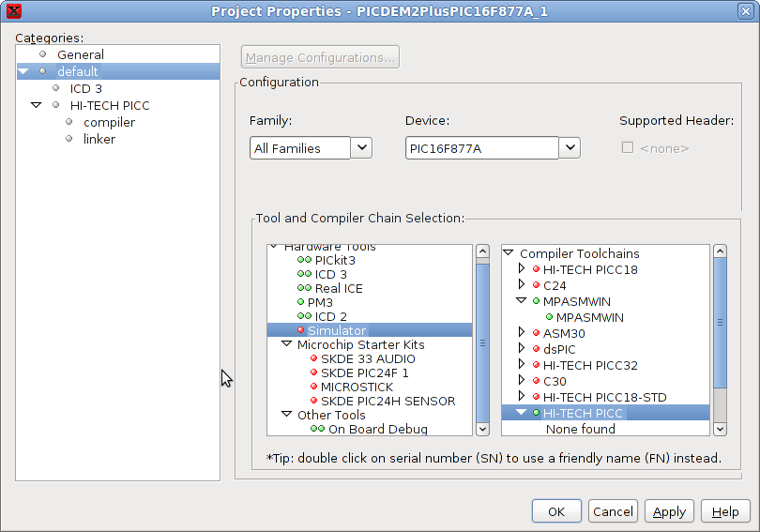Select ICD 3 in the hardware tools list

[330, 274]
